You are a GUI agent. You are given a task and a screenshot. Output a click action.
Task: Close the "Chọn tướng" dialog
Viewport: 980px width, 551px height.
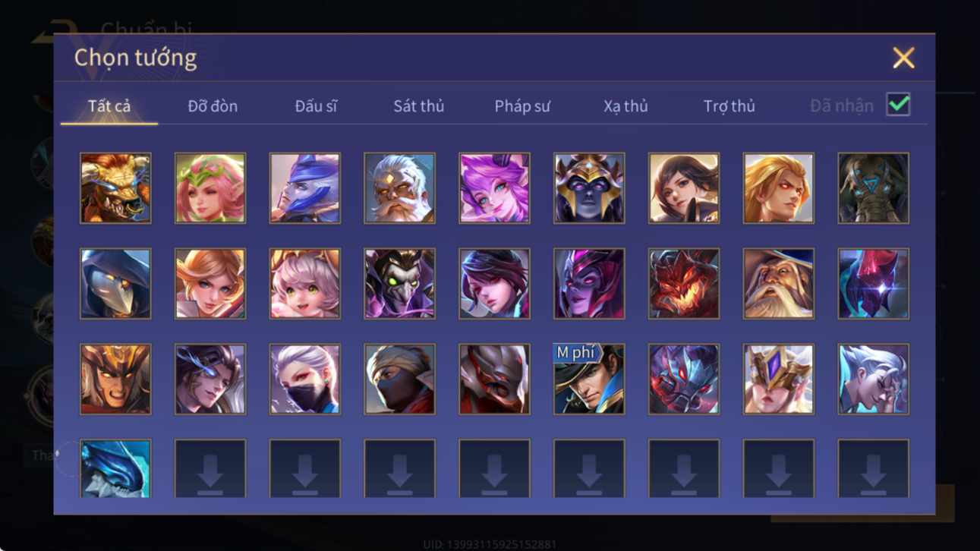(903, 58)
